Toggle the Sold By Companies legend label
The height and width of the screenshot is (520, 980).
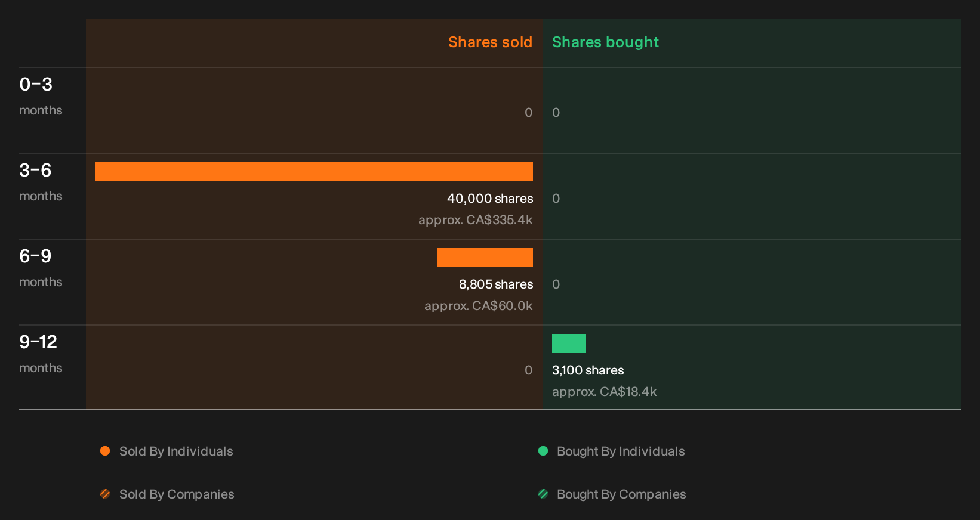pos(177,494)
